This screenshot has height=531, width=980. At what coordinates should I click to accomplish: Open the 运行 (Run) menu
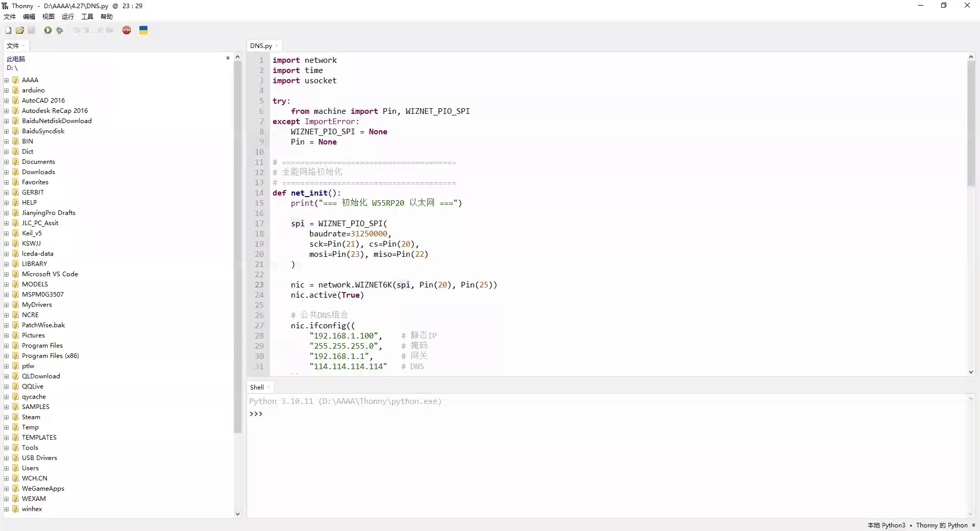[x=68, y=17]
